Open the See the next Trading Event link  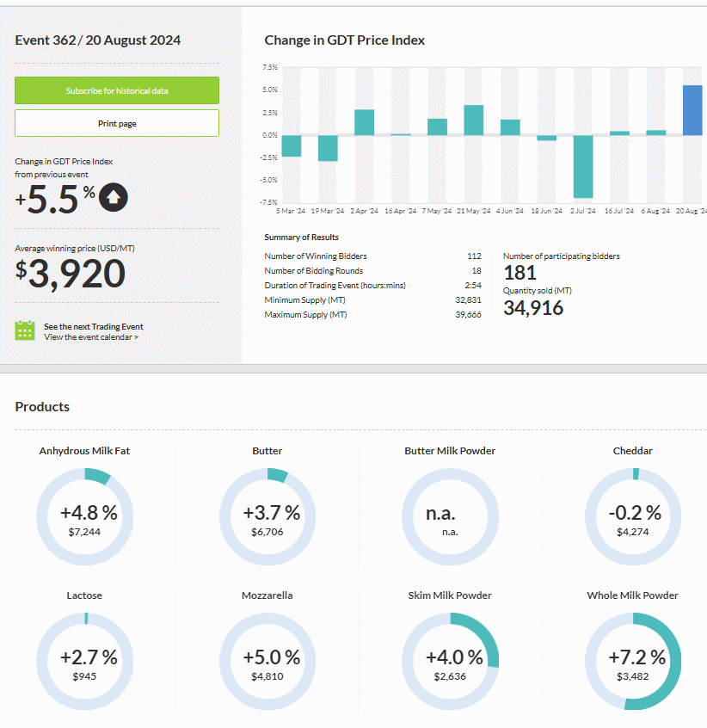tap(94, 326)
